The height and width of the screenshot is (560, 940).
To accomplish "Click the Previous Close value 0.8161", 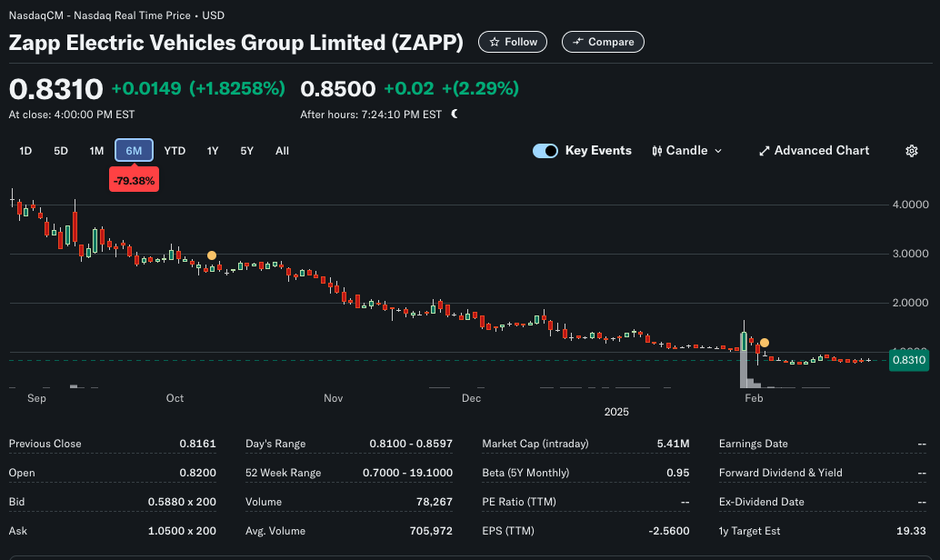I will [198, 444].
